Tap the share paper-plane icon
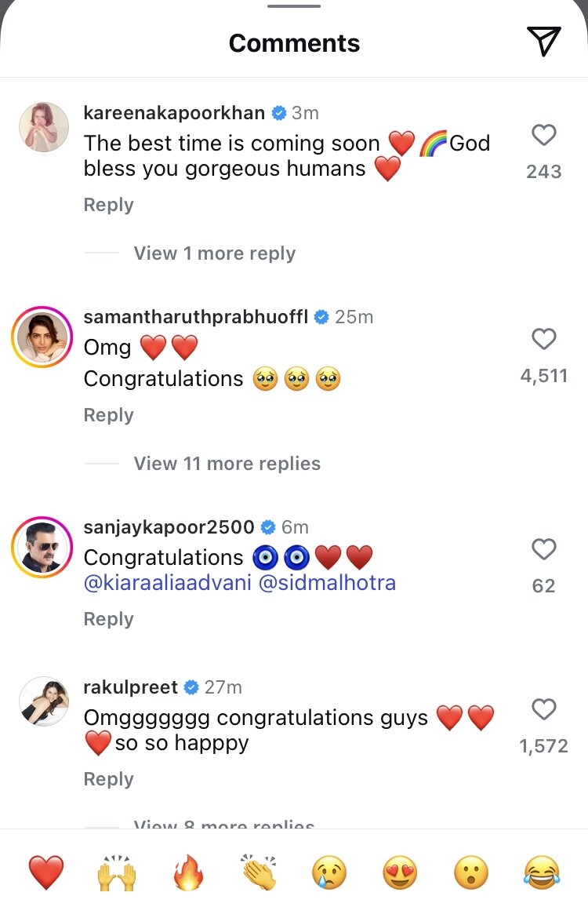Image resolution: width=588 pixels, height=907 pixels. [x=543, y=42]
